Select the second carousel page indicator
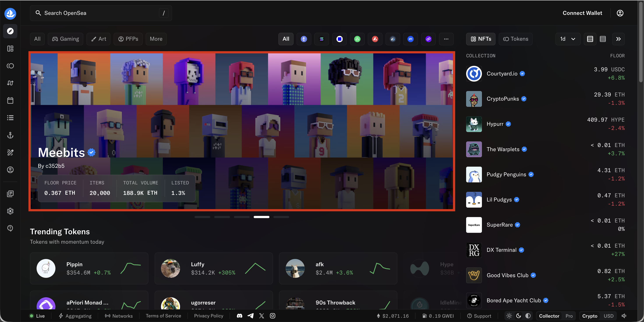 tap(222, 217)
